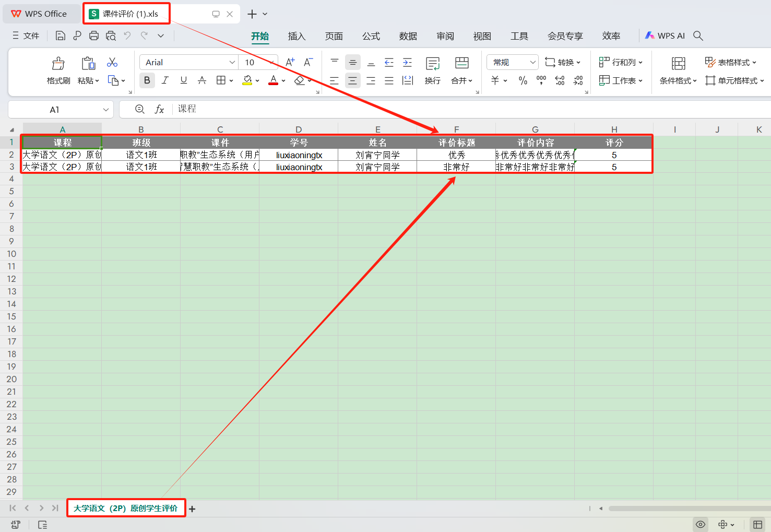This screenshot has width=771, height=532.
Task: Click the percent style icon
Action: [x=523, y=80]
